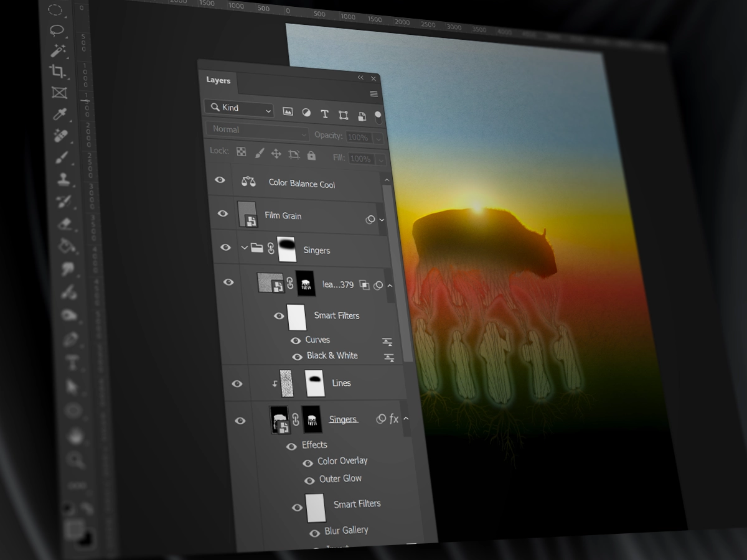Image resolution: width=747 pixels, height=560 pixels.
Task: Select the History Brush tool
Action: [64, 201]
